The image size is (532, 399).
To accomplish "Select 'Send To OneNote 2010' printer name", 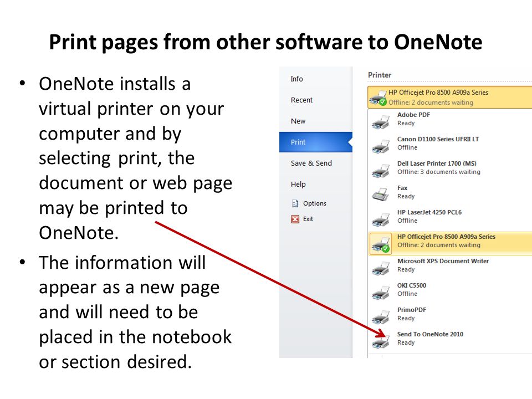I will [x=430, y=334].
